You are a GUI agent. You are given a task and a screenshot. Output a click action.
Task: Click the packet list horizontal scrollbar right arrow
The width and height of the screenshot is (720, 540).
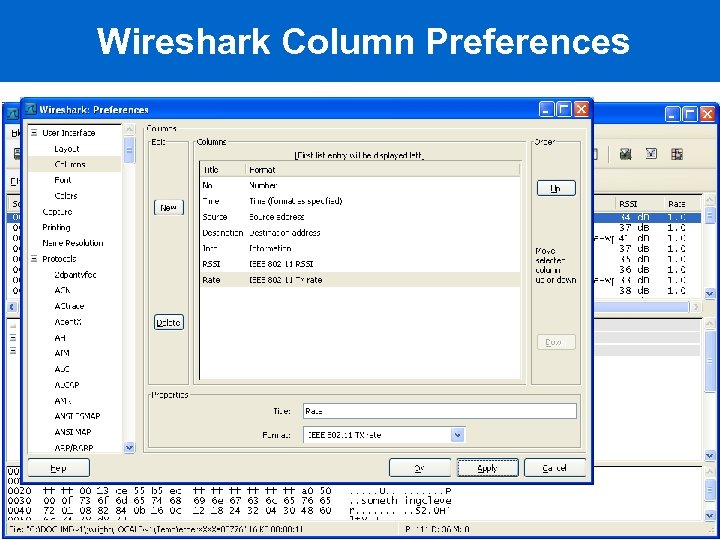pyautogui.click(x=697, y=307)
